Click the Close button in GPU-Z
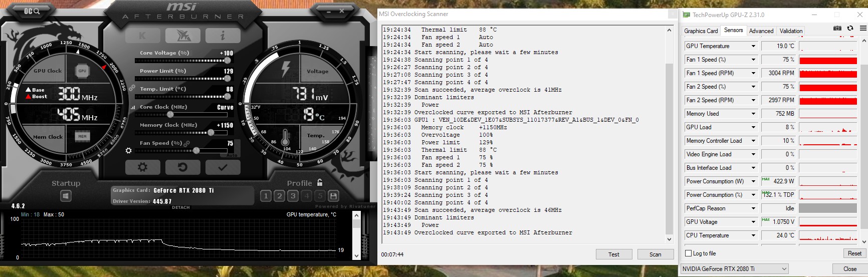This screenshot has width=868, height=277. coord(850,269)
